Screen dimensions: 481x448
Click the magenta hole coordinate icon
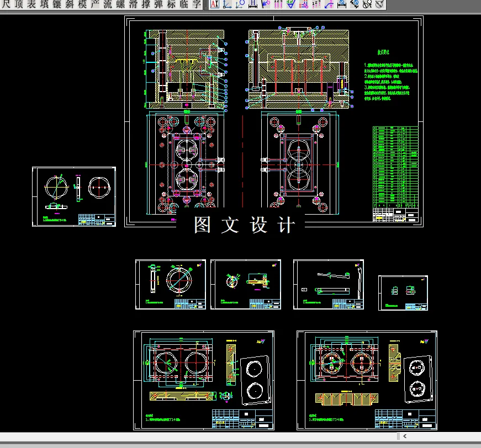pos(304,4)
